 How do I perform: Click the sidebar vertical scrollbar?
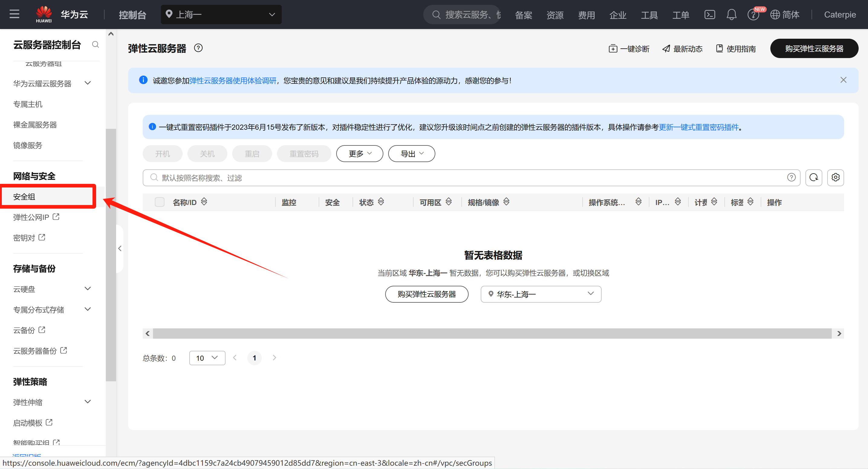(x=111, y=255)
